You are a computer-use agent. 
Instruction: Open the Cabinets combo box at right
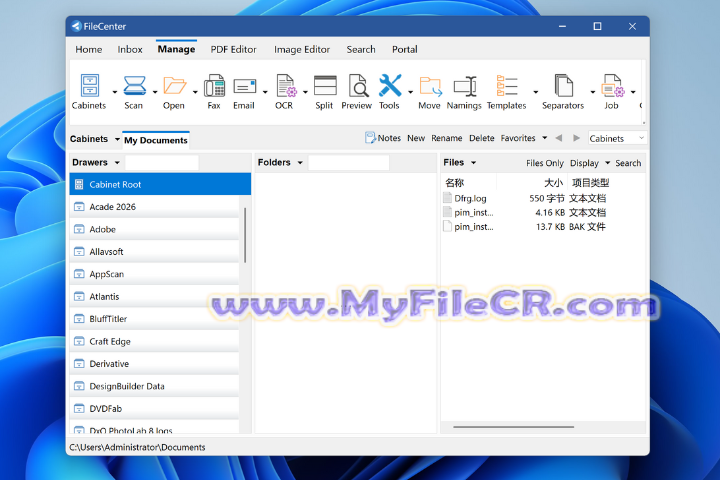(618, 138)
